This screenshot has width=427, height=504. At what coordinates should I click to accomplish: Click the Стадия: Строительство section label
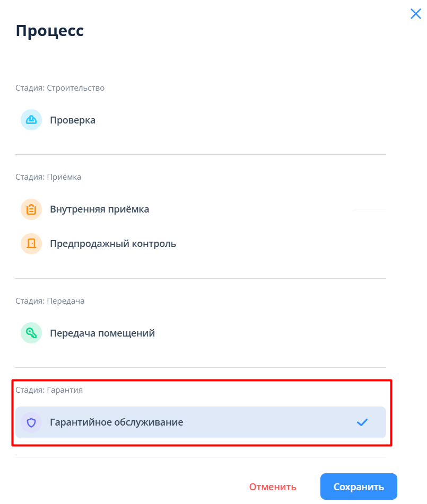point(60,88)
